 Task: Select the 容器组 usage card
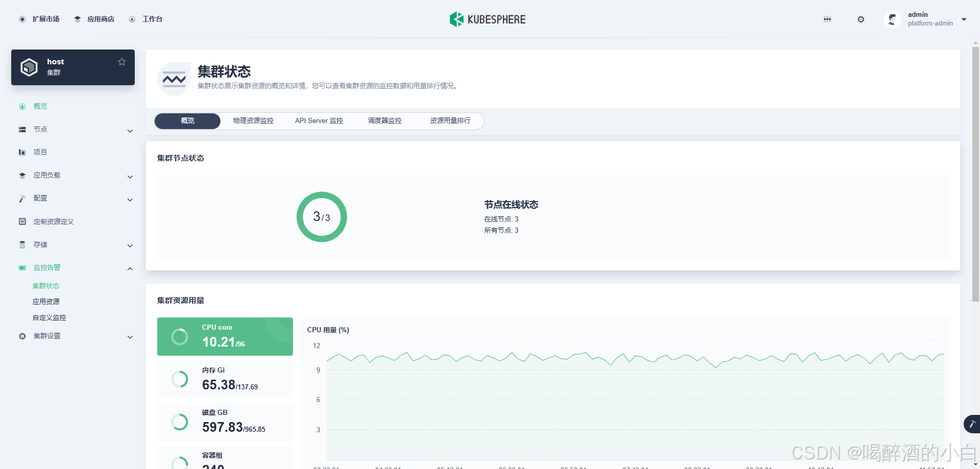(x=225, y=458)
